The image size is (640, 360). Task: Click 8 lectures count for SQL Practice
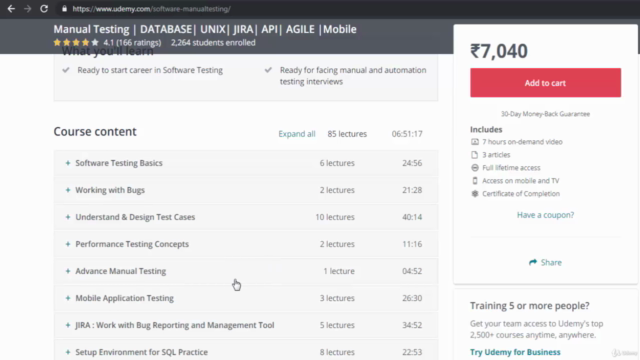[x=337, y=352]
